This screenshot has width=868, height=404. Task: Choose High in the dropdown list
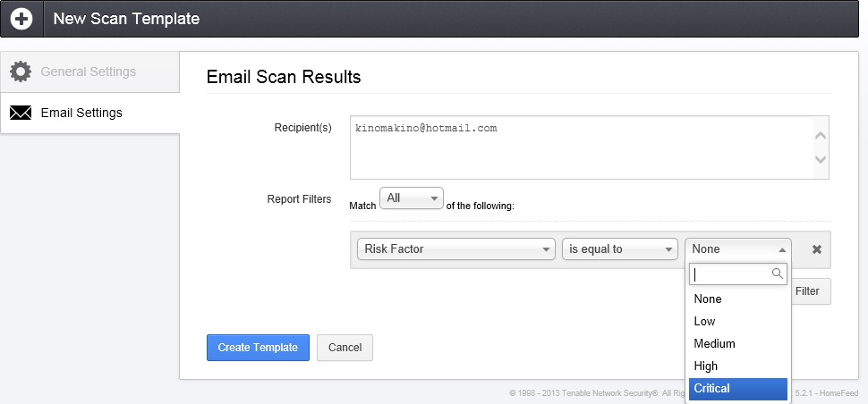coord(737,366)
